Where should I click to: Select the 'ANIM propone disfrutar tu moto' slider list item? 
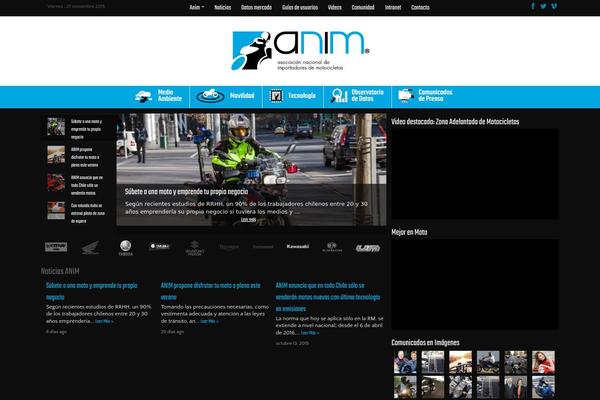click(x=78, y=157)
